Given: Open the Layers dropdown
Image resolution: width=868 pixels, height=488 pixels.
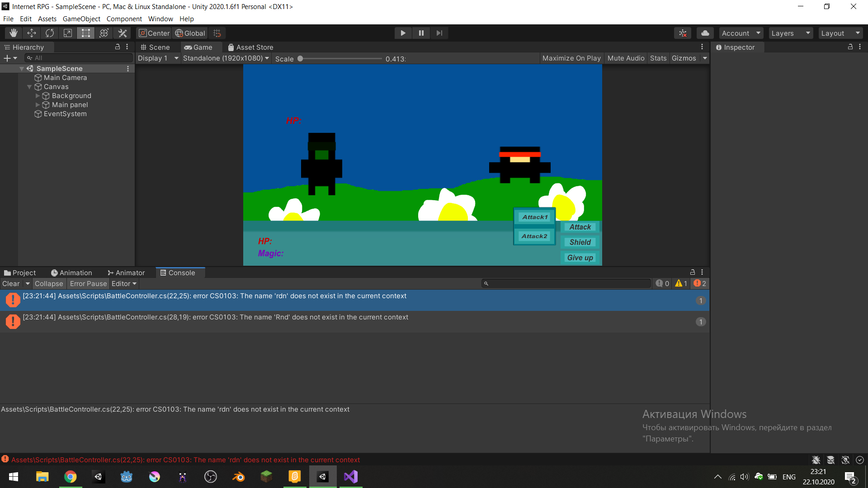Looking at the screenshot, I should tap(791, 33).
